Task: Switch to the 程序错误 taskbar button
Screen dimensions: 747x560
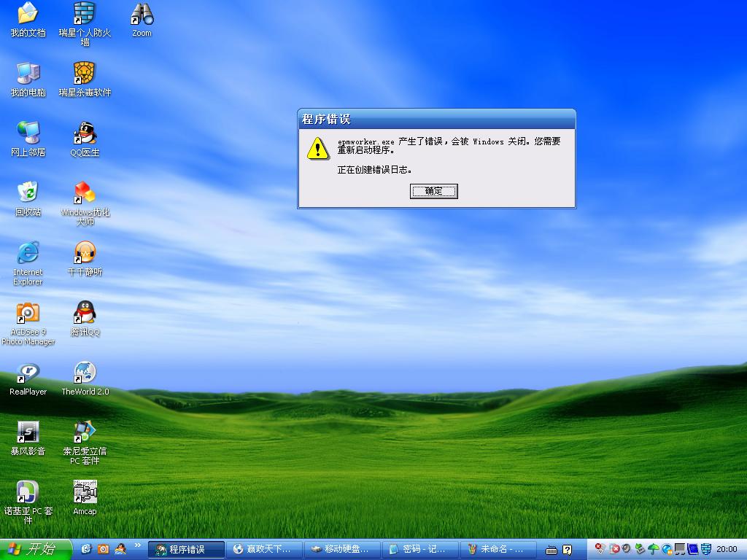Action: click(186, 550)
